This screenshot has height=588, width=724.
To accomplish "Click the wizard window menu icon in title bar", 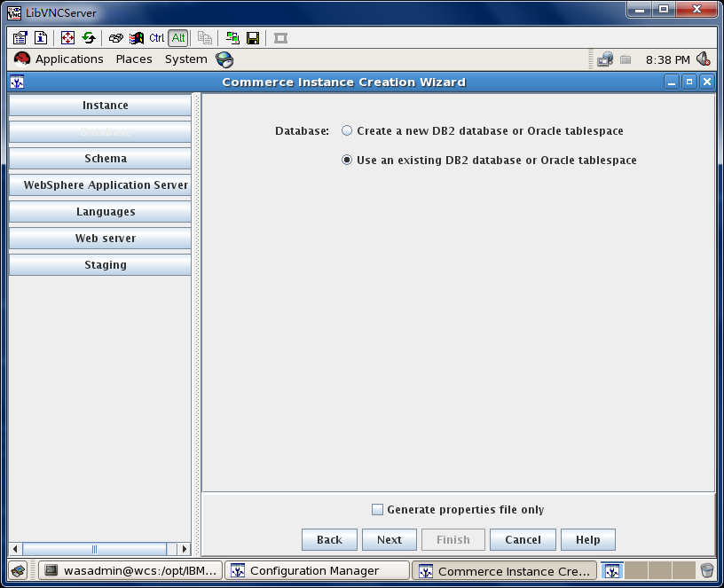I will point(17,82).
